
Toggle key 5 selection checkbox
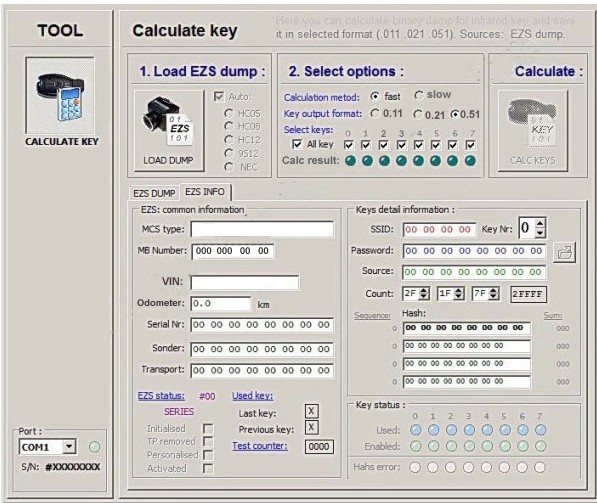436,145
